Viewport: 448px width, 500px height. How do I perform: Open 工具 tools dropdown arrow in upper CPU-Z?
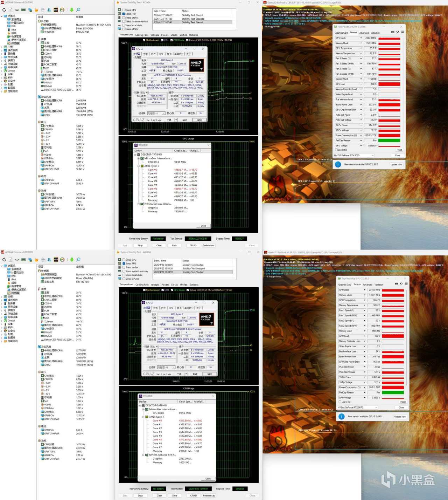tap(176, 120)
